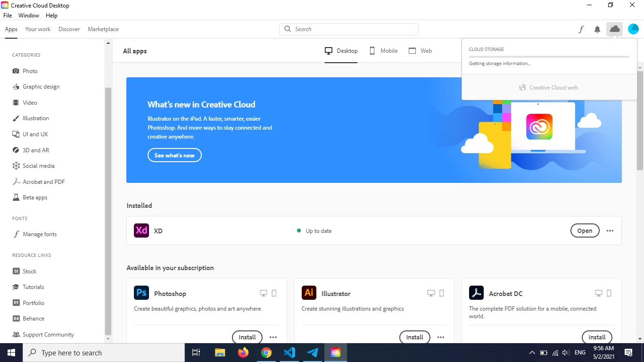
Task: Install Illustrator
Action: (x=415, y=337)
